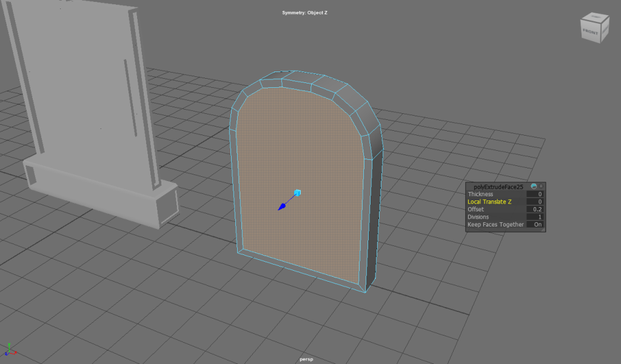621x364 pixels.
Task: Click the blue Z-axis arrow of the manipulator
Action: point(282,207)
